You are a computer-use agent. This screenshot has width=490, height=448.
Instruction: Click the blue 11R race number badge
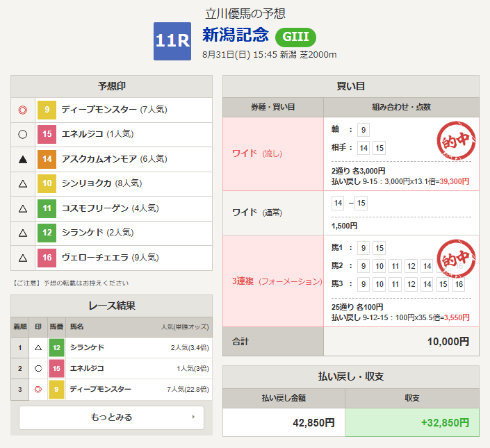172,41
